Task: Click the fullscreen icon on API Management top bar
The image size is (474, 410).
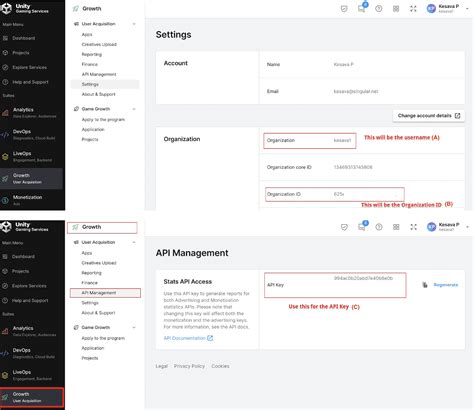Action: (414, 227)
